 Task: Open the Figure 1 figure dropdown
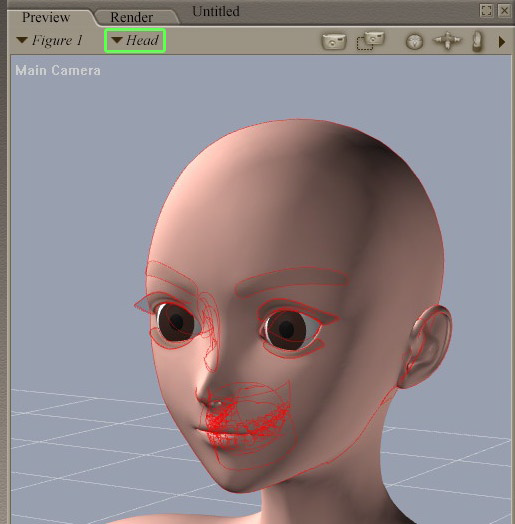click(49, 40)
